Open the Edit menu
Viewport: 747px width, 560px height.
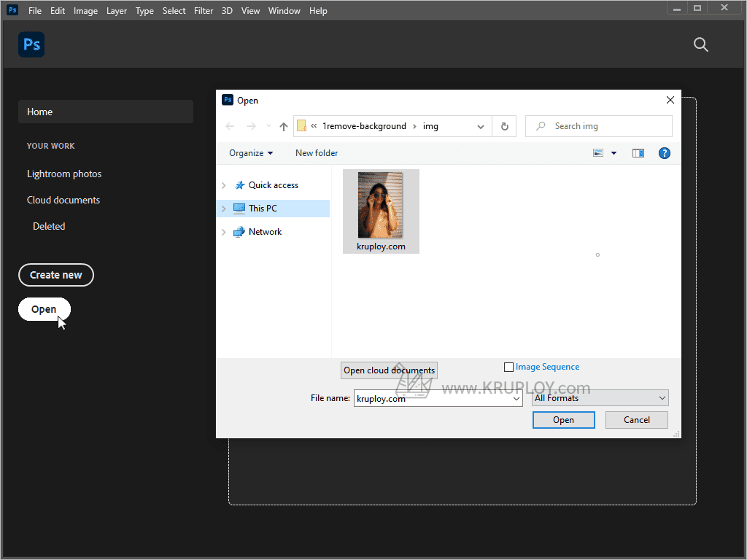[x=58, y=10]
